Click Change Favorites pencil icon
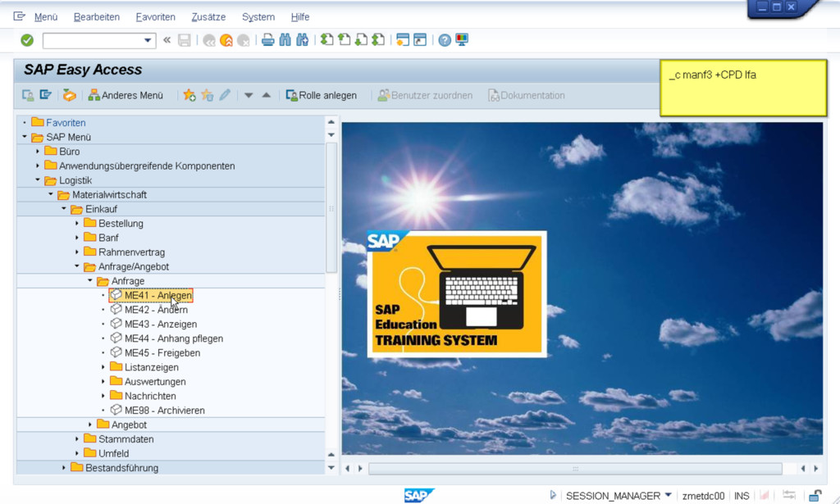Image resolution: width=840 pixels, height=504 pixels. pyautogui.click(x=225, y=95)
